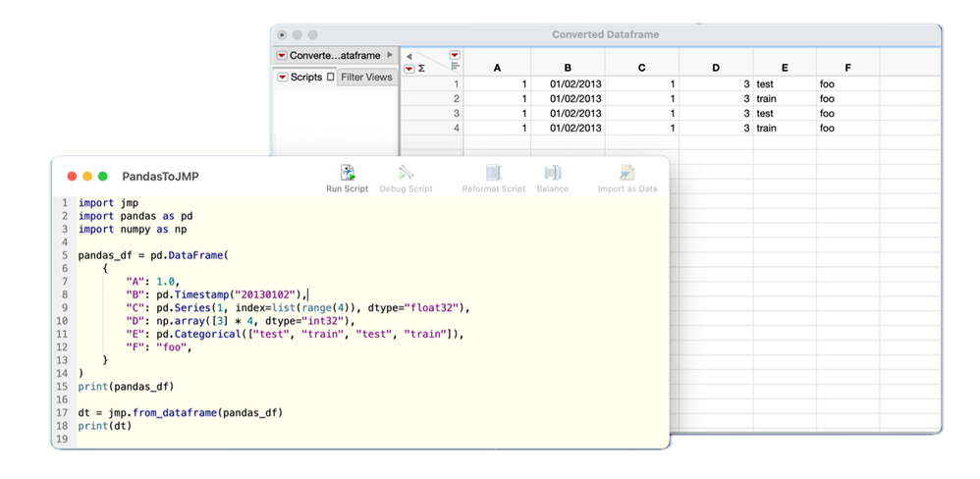Click the green header graphs icon in grid corner
The height and width of the screenshot is (479, 980).
pyautogui.click(x=455, y=66)
